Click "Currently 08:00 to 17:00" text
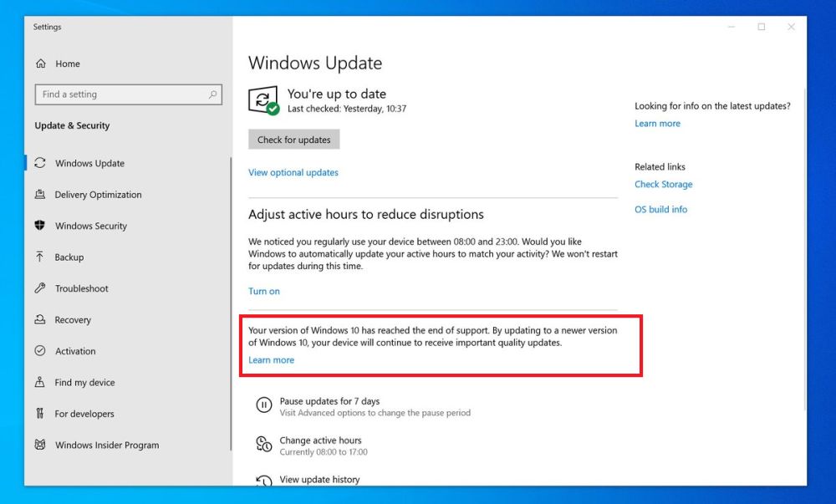Screen dimensions: 836x504 click(324, 452)
